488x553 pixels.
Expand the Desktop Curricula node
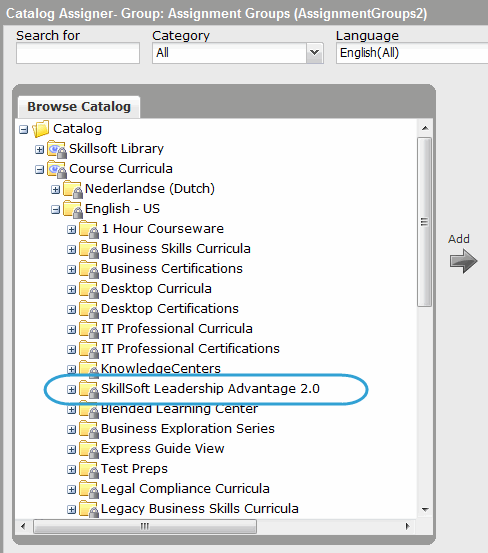[72, 290]
